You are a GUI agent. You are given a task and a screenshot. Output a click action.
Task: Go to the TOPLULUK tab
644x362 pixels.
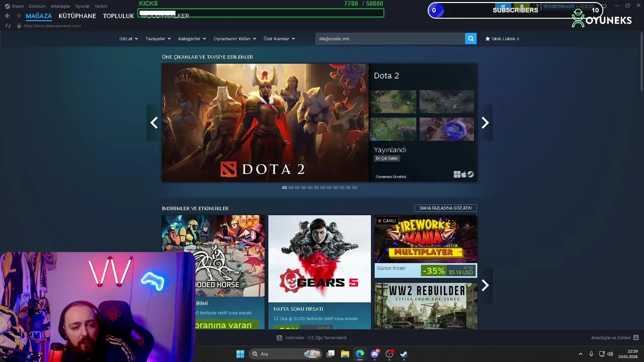click(x=118, y=16)
